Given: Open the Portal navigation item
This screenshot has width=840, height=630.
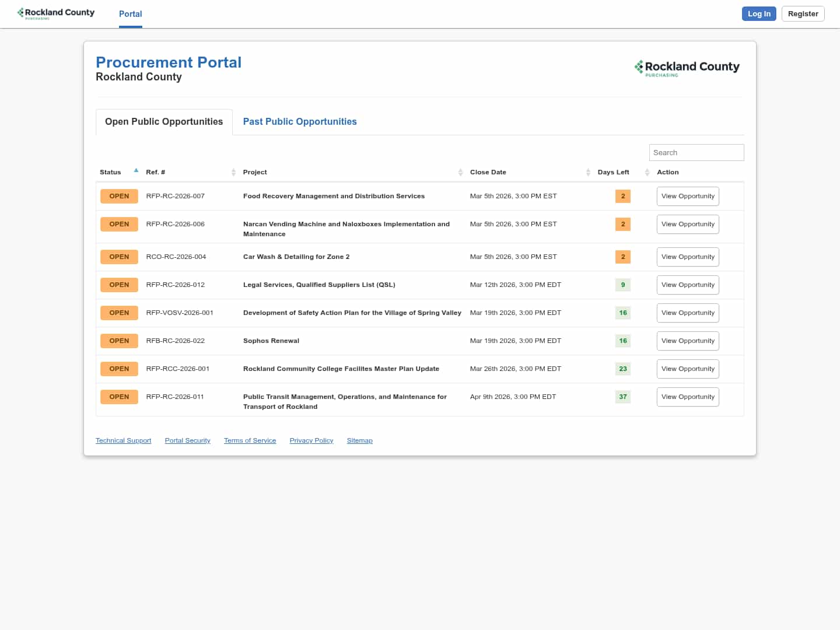Looking at the screenshot, I should tap(130, 14).
